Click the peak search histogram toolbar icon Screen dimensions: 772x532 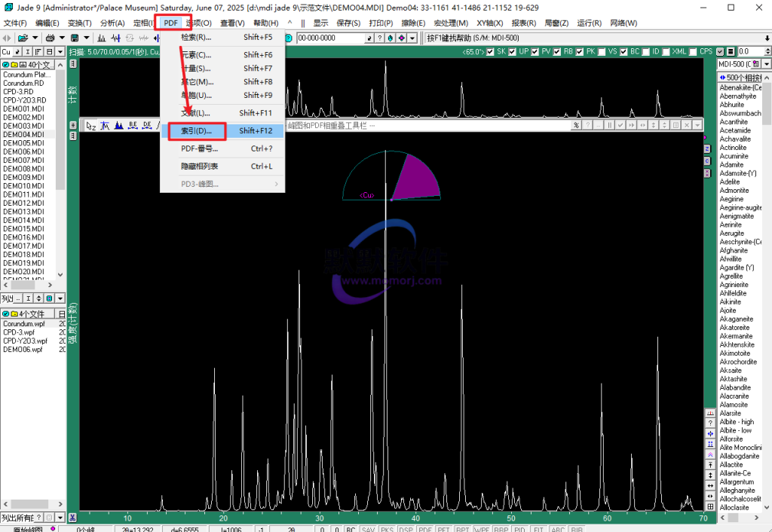[102, 38]
